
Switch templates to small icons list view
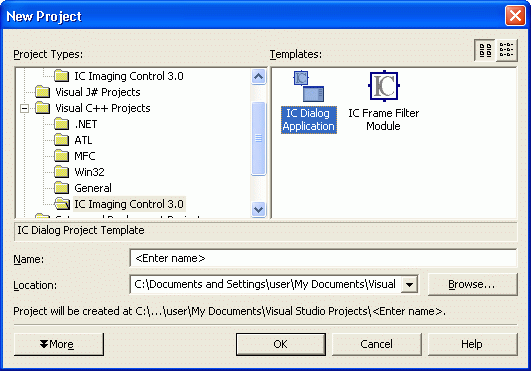[x=507, y=50]
